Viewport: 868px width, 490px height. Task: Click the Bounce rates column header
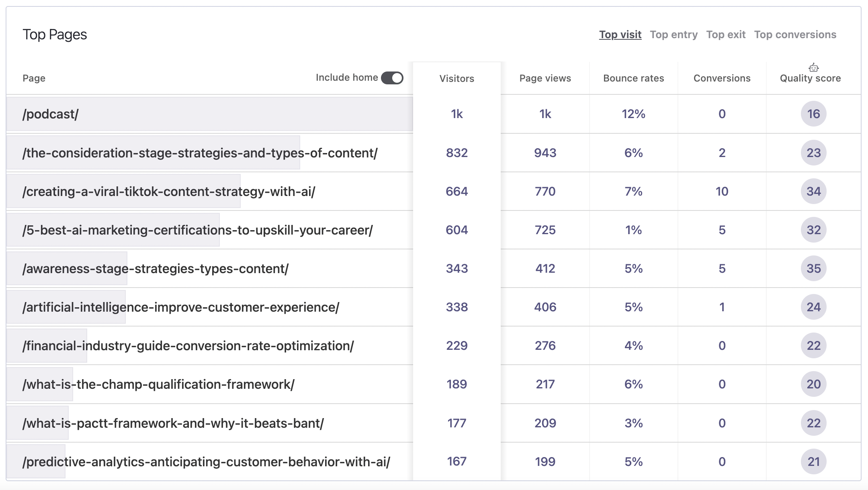[x=633, y=78]
